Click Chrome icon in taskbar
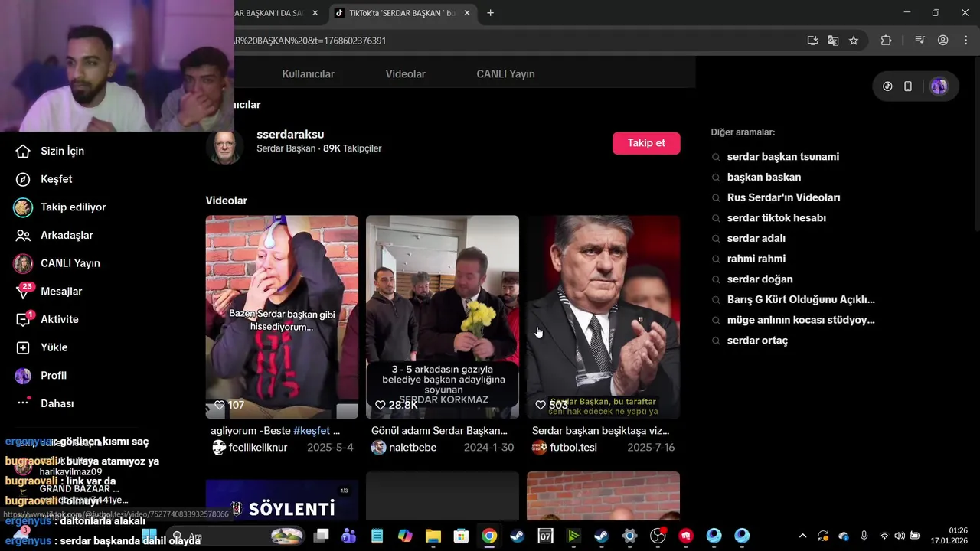Screen dimensions: 980x551 [x=488, y=536]
